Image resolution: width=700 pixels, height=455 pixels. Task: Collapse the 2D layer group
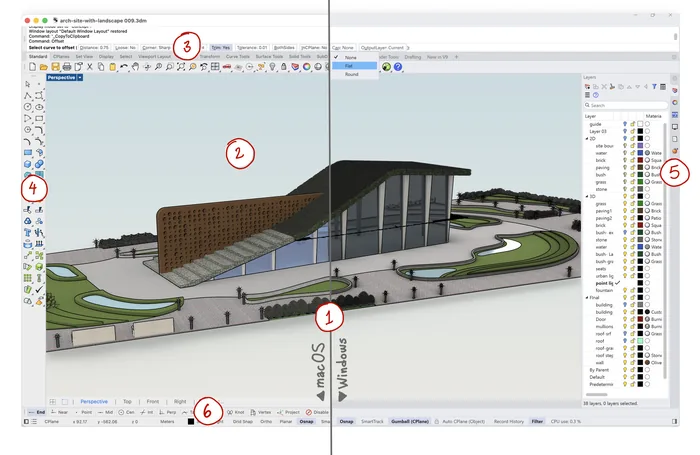coord(587,138)
